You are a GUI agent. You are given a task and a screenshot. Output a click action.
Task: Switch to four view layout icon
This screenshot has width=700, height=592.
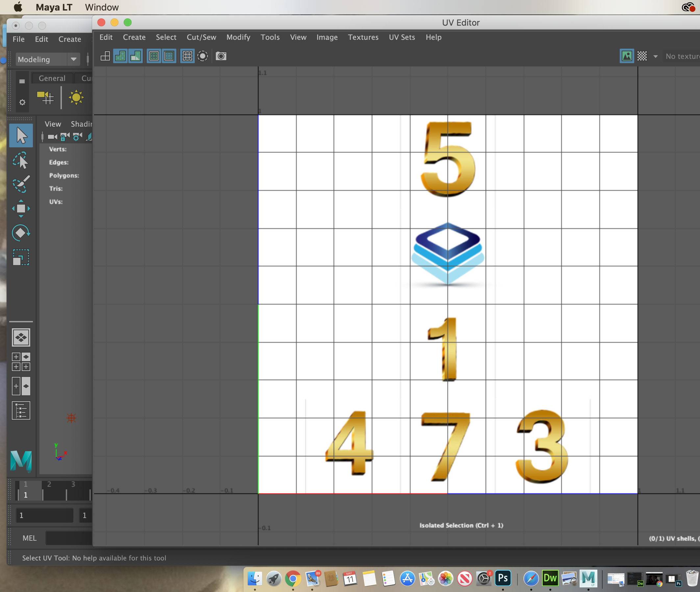coord(21,362)
